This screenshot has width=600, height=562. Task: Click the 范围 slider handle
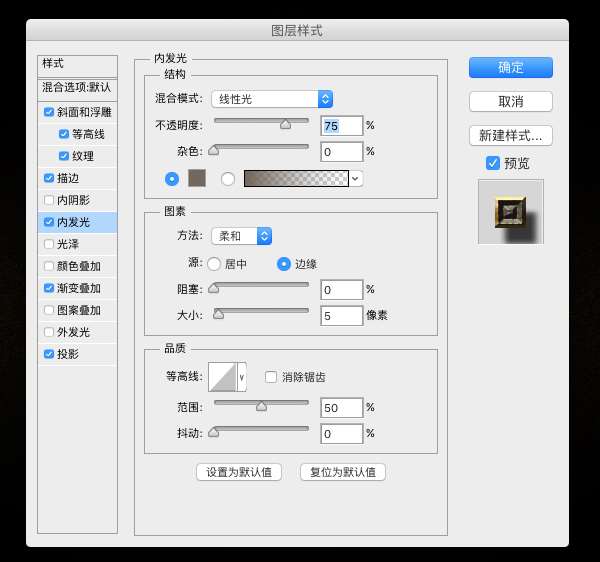[261, 406]
